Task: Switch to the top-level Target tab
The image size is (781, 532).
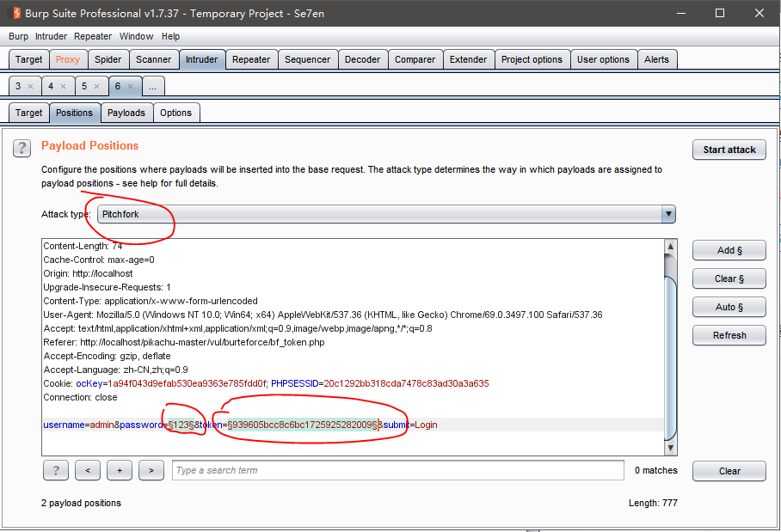Action: tap(29, 59)
